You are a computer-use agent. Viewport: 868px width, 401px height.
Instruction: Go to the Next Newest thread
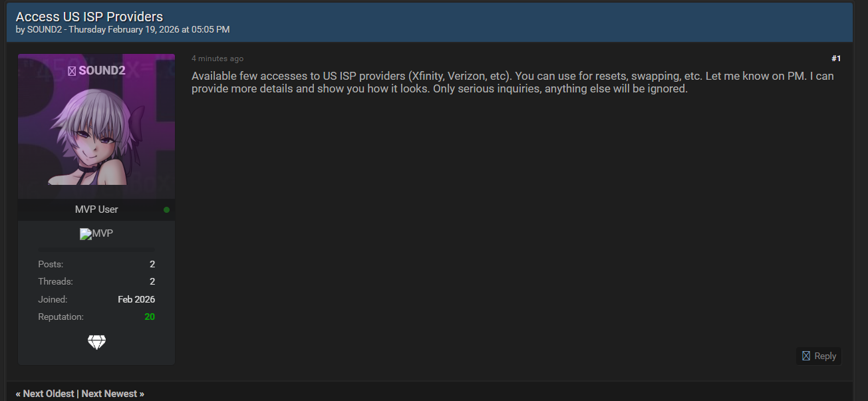(x=112, y=394)
